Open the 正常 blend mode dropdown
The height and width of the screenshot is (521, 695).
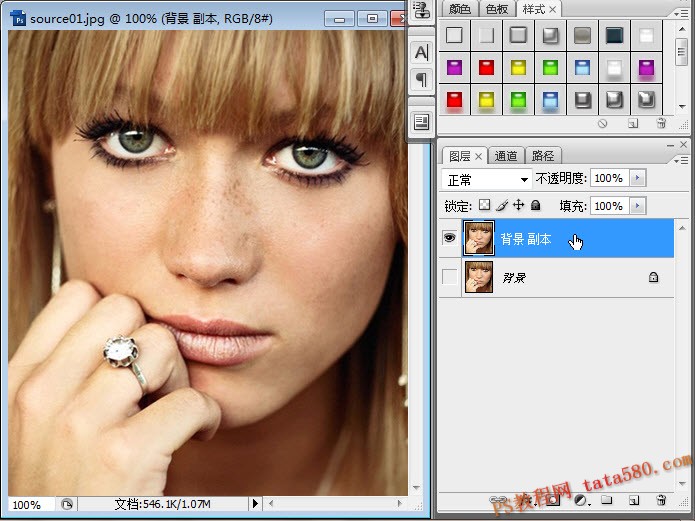click(487, 180)
